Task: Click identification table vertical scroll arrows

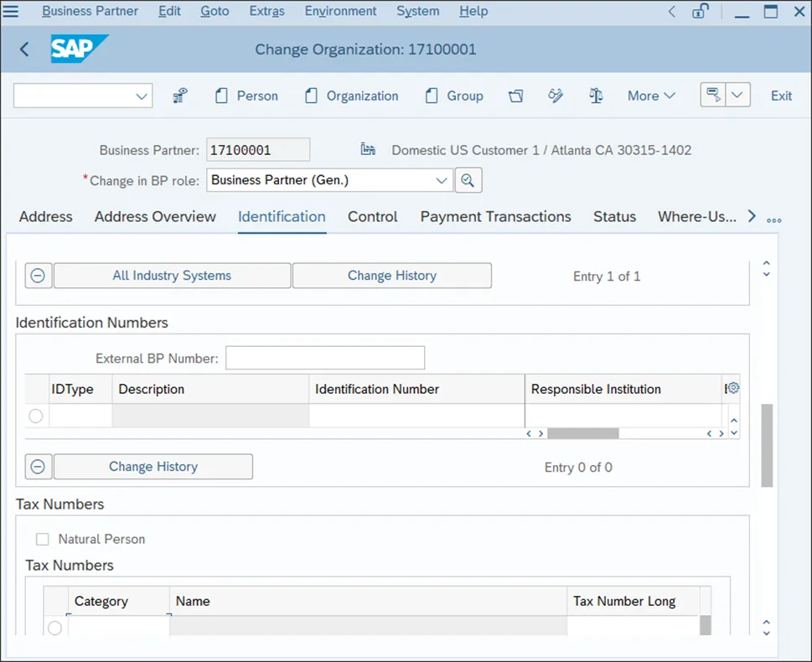Action: click(734, 427)
